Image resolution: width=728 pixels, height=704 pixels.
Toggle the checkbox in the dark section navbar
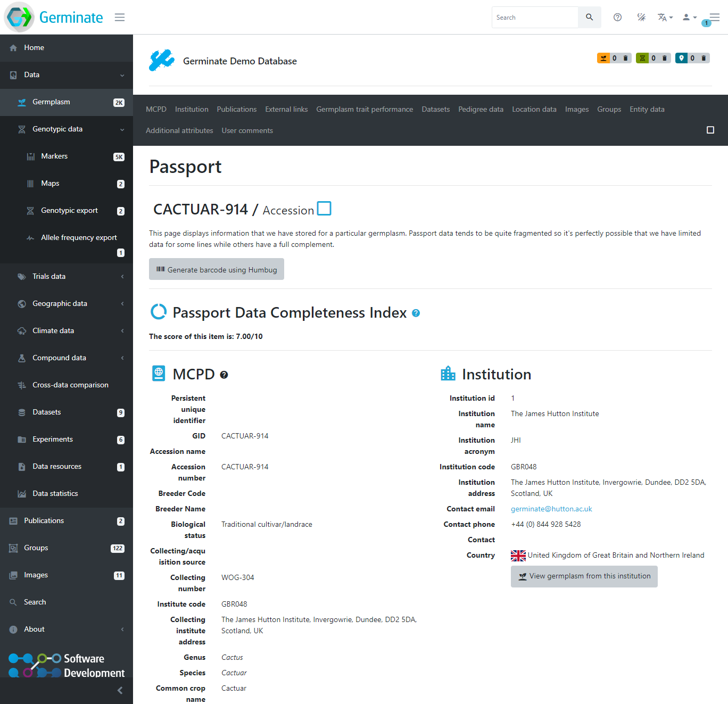pos(710,130)
